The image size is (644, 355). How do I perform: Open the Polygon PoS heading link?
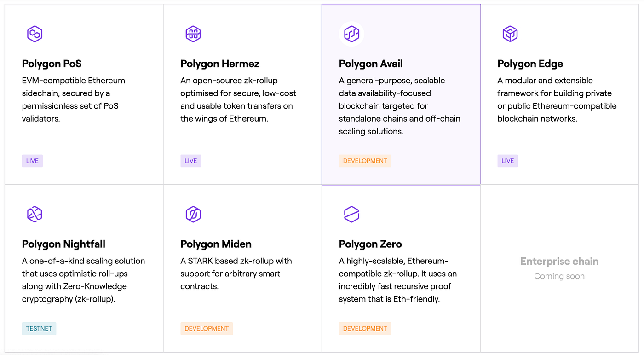pyautogui.click(x=52, y=64)
